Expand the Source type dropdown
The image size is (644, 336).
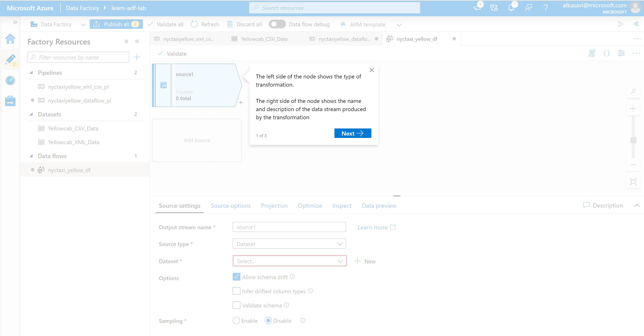pos(289,244)
